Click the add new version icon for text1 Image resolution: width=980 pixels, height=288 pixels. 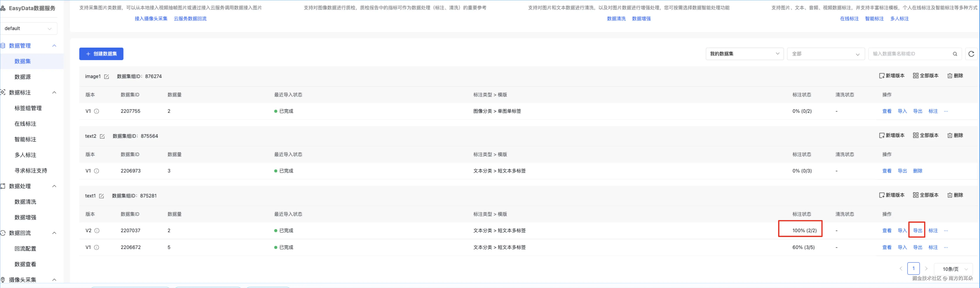click(x=881, y=195)
